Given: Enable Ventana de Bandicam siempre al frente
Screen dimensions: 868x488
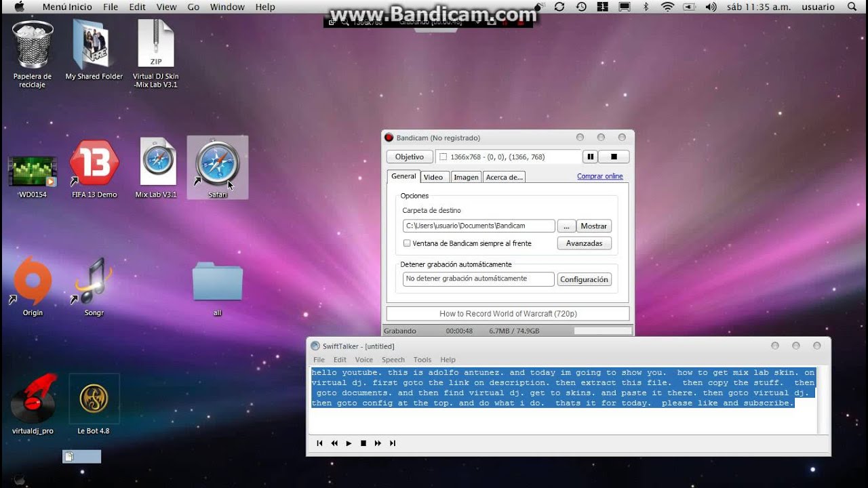Looking at the screenshot, I should (407, 243).
